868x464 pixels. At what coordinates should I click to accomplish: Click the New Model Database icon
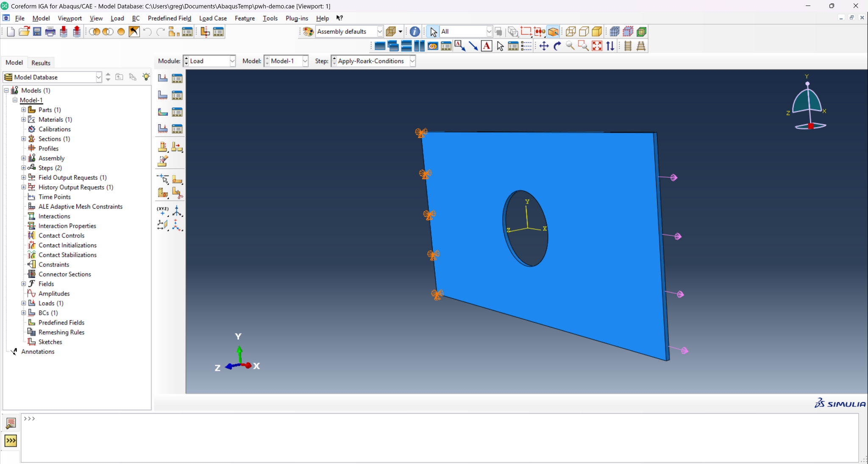pyautogui.click(x=11, y=32)
